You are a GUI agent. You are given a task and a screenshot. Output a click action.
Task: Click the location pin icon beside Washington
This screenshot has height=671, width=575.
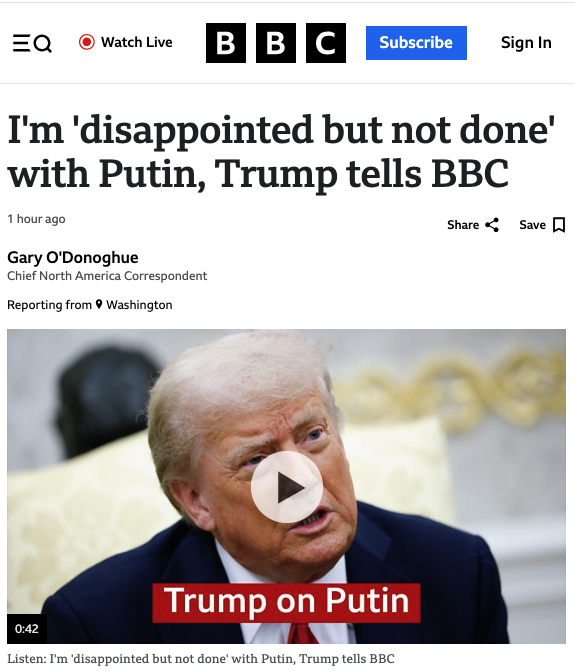coord(99,304)
